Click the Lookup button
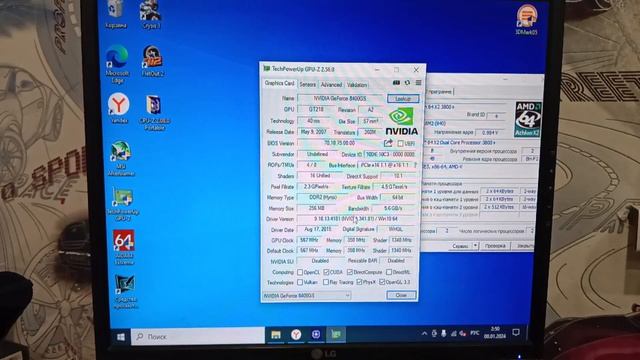This screenshot has width=640, height=360. point(403,99)
